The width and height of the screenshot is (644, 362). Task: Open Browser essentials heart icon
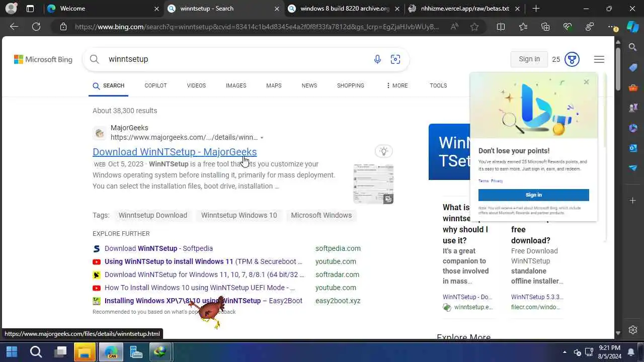coord(568,27)
